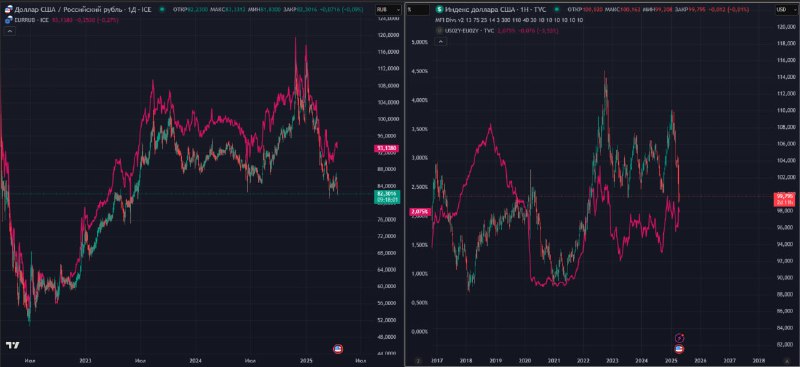Click the 3,000% level on percent scale
This screenshot has width=800, height=367.
click(x=419, y=158)
